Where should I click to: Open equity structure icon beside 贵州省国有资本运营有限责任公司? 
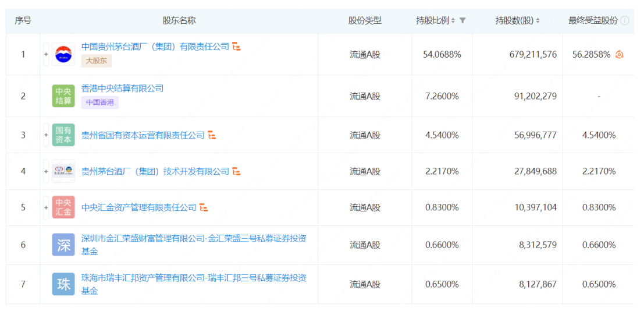point(212,135)
